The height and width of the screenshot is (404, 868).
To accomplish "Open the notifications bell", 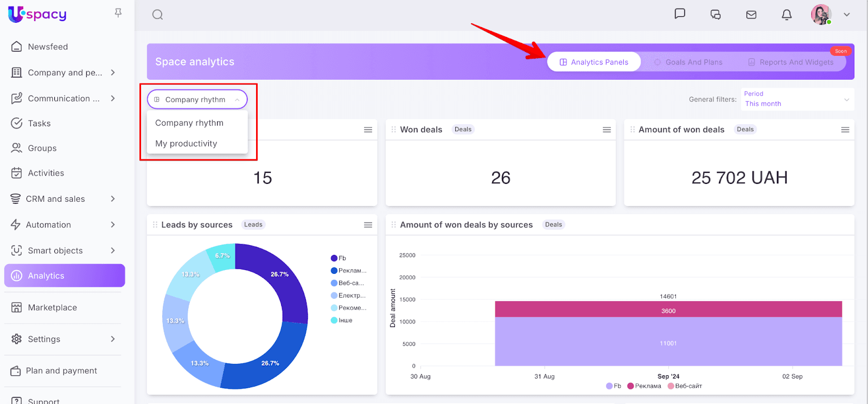I will (786, 15).
